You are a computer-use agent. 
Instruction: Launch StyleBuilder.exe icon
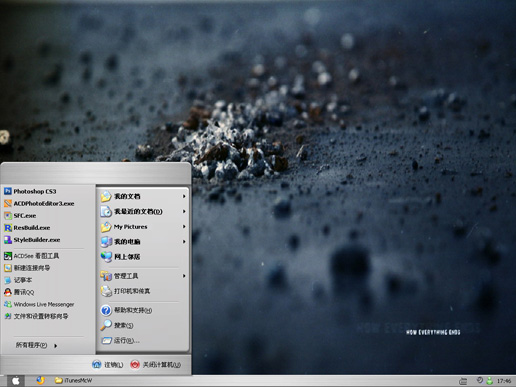8,240
